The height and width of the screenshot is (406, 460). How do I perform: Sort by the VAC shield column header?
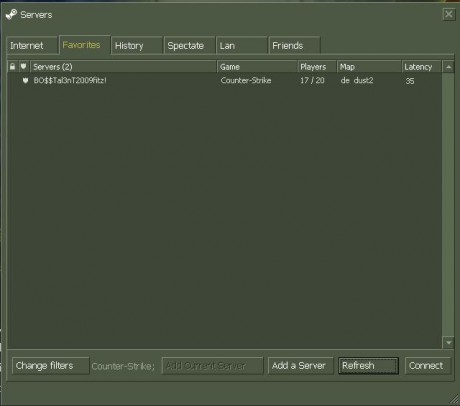[23, 67]
